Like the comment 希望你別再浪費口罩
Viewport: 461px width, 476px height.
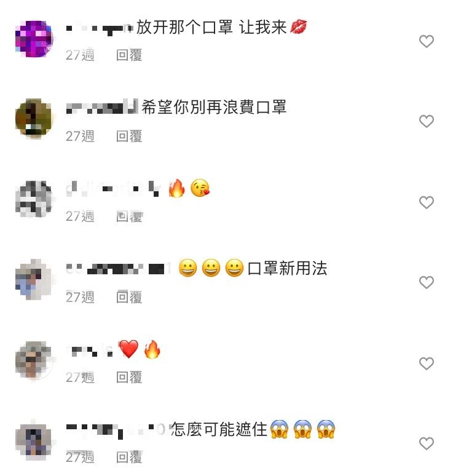pos(426,121)
